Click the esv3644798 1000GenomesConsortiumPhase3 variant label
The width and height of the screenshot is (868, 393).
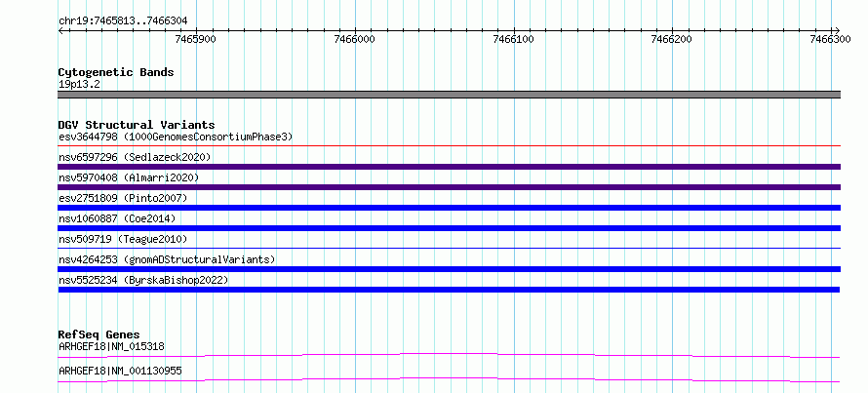point(176,137)
